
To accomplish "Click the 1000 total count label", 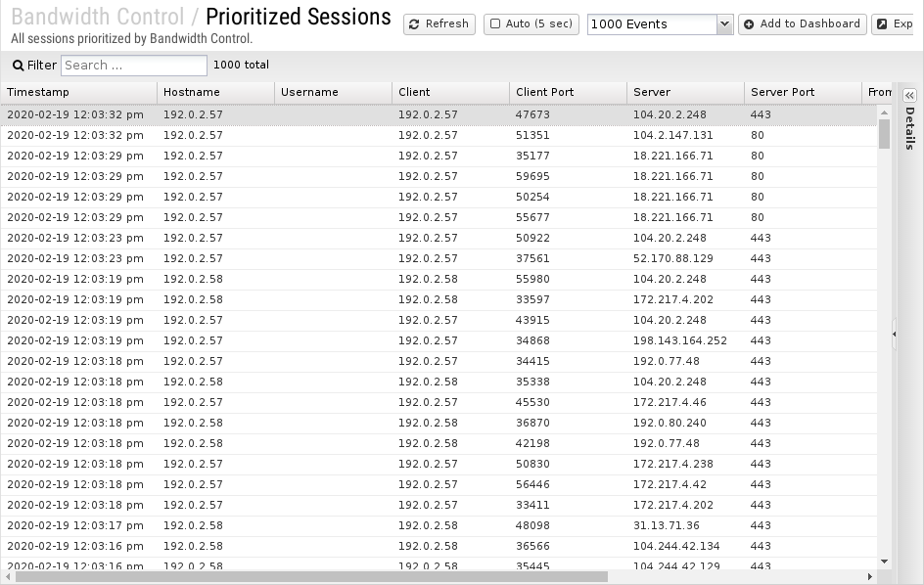I will coord(241,65).
